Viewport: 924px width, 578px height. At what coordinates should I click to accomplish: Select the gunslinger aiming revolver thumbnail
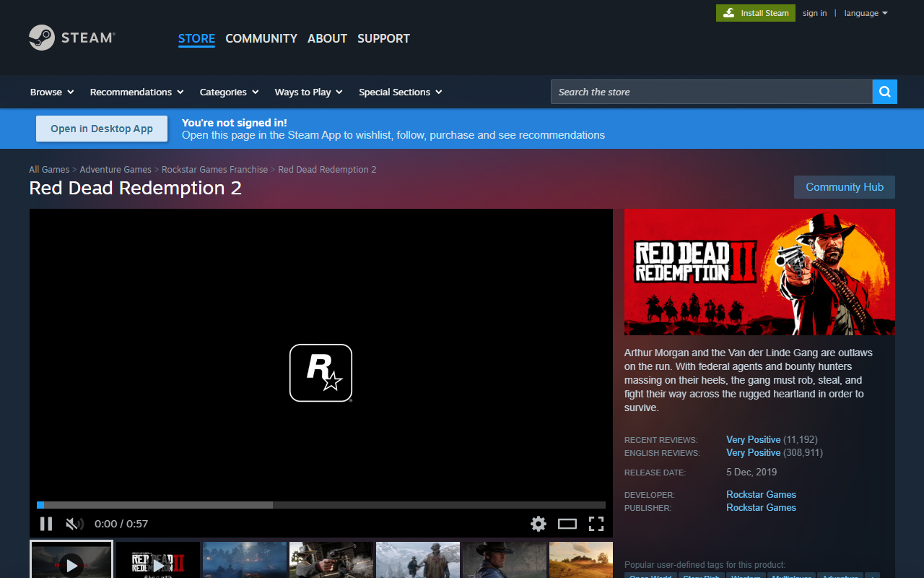click(x=331, y=561)
